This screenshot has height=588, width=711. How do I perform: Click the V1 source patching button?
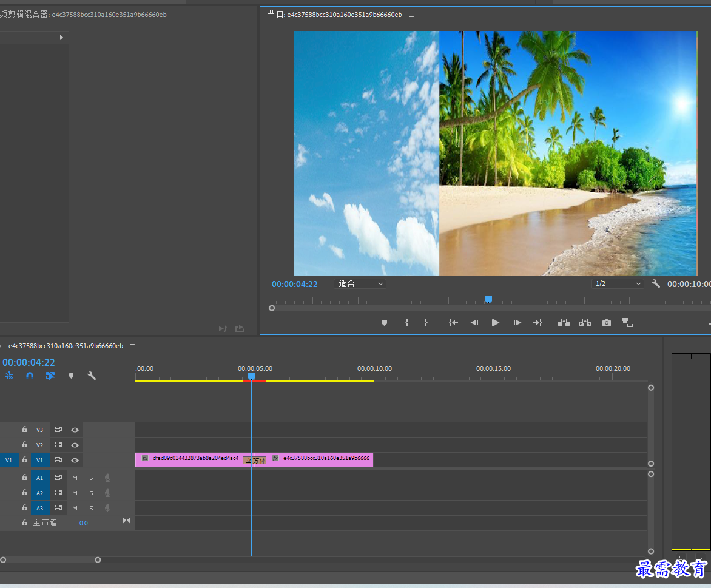click(x=8, y=460)
